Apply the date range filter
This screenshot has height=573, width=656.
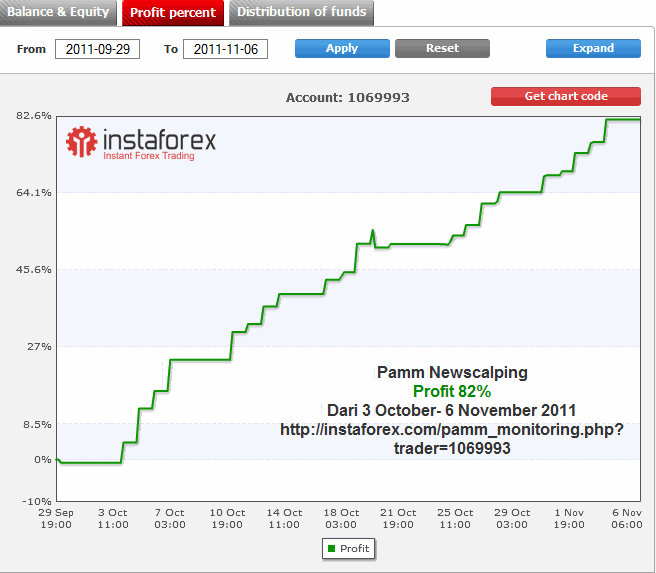pyautogui.click(x=342, y=49)
